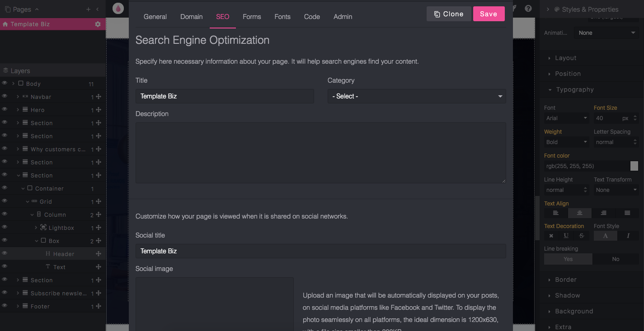
Task: Set font style to italic
Action: (x=628, y=236)
